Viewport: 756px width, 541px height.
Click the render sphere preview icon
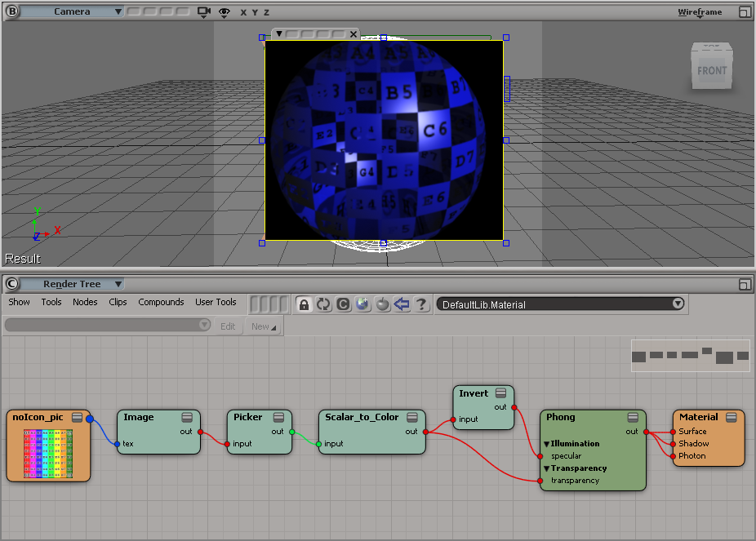click(x=362, y=304)
